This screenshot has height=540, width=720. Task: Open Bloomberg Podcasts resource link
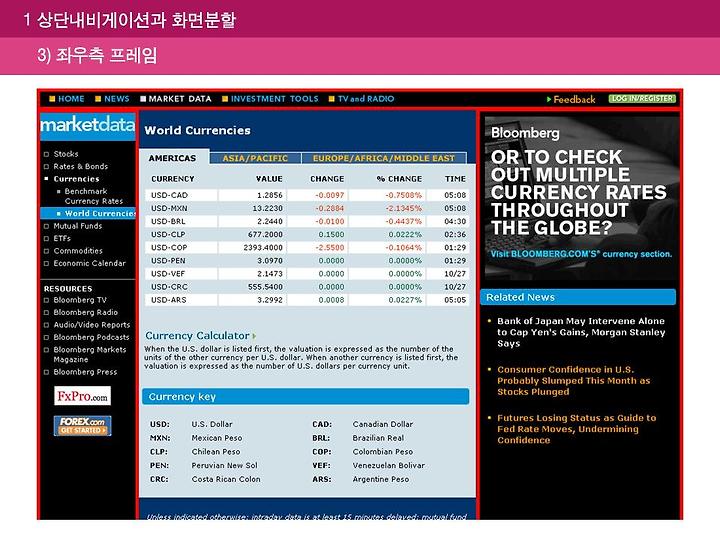pyautogui.click(x=91, y=337)
